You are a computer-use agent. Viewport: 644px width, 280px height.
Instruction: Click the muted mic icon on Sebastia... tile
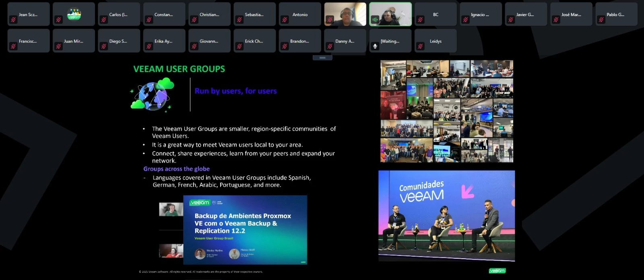click(239, 20)
